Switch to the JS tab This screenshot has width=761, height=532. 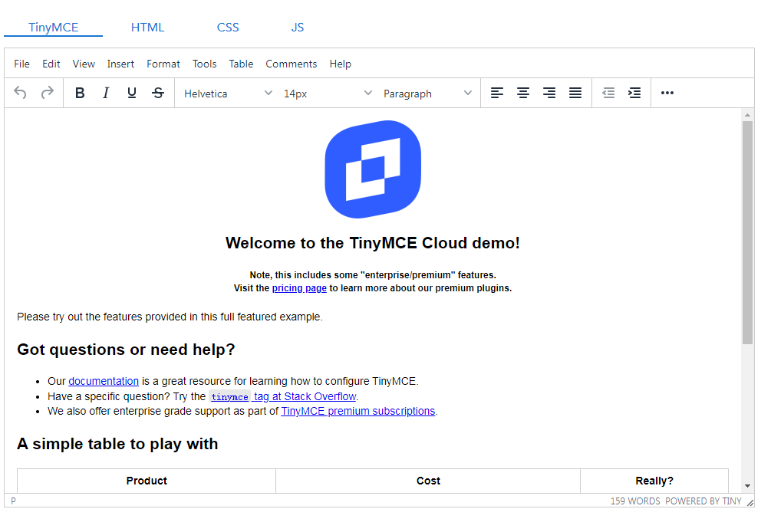click(x=298, y=27)
